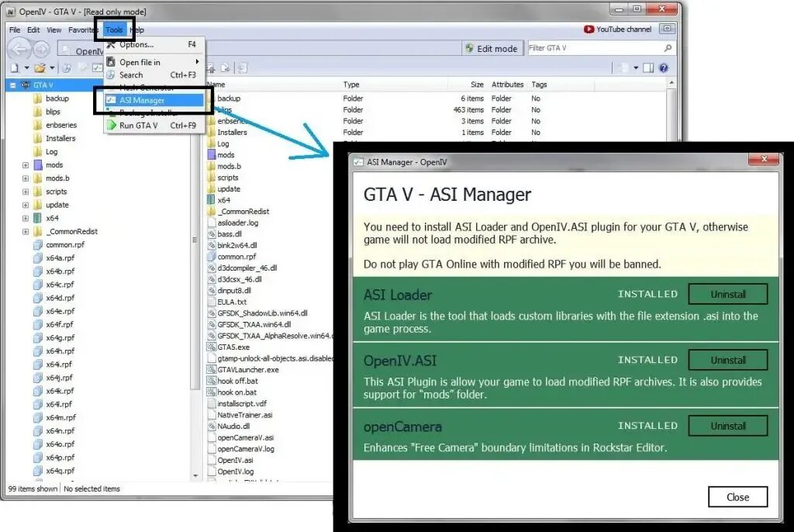Click the GTA5.exe file icon
This screenshot has height=532, width=794.
coord(212,347)
